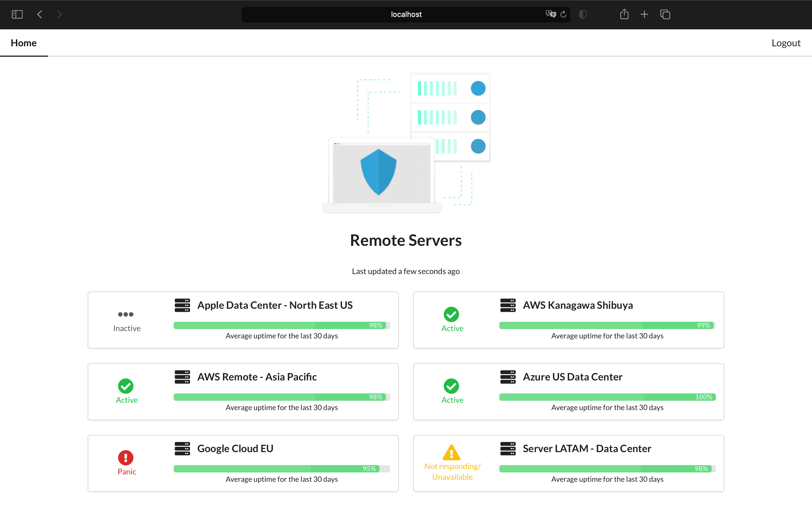Select the Google Cloud EU 95% uptime bar

pos(281,469)
